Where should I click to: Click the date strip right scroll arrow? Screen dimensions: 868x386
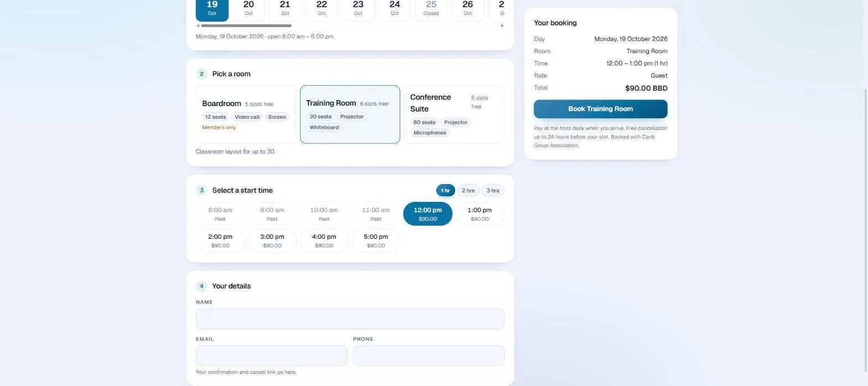(502, 25)
